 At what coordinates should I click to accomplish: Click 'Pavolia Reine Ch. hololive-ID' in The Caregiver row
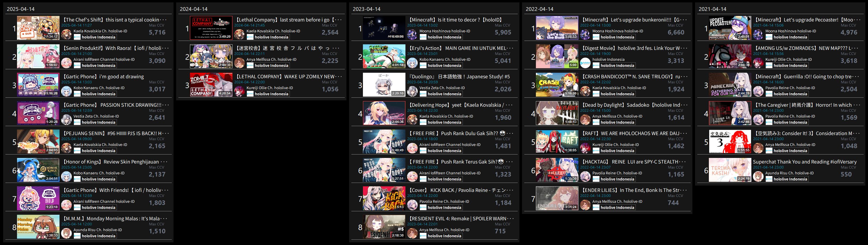790,116
